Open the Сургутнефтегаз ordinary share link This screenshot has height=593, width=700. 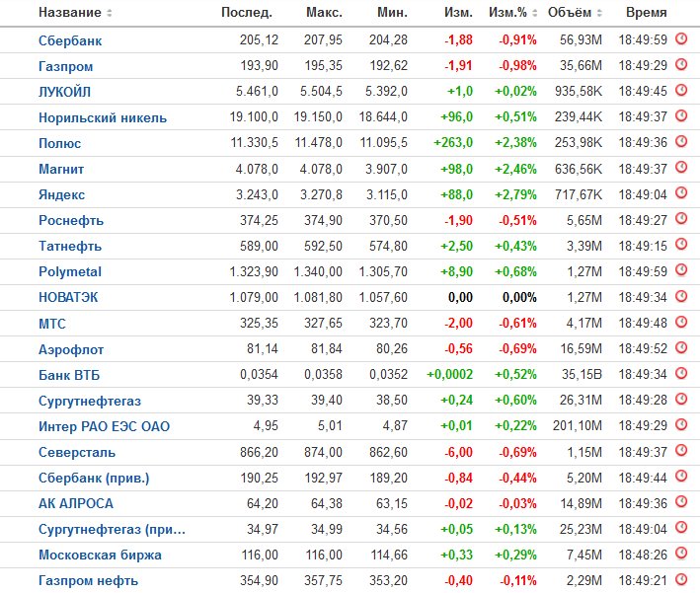pos(90,401)
